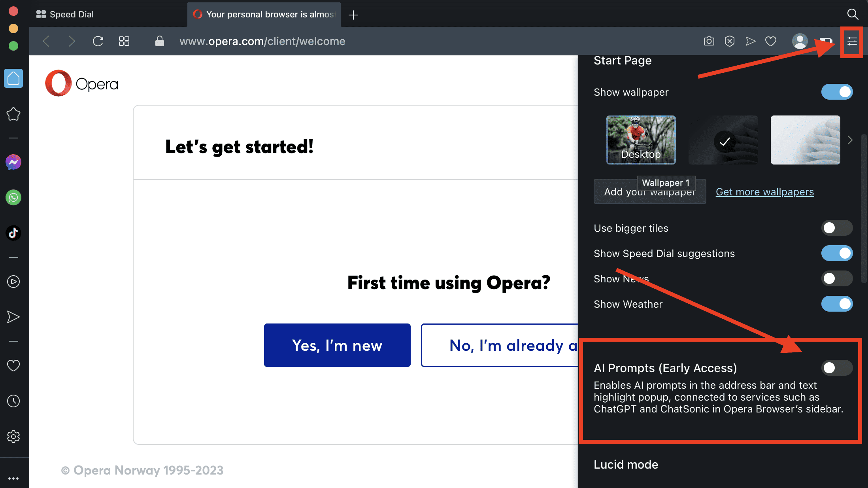Click the snapshot camera icon
This screenshot has height=488, width=868.
[x=709, y=41]
